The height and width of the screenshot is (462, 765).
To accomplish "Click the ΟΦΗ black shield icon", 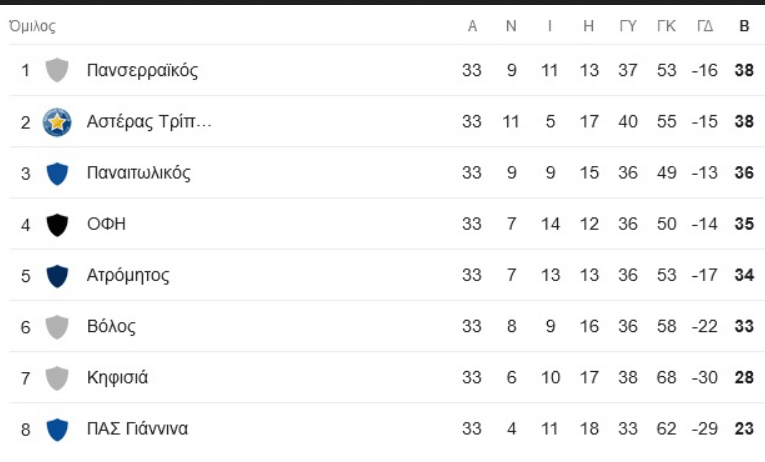I will point(57,225).
